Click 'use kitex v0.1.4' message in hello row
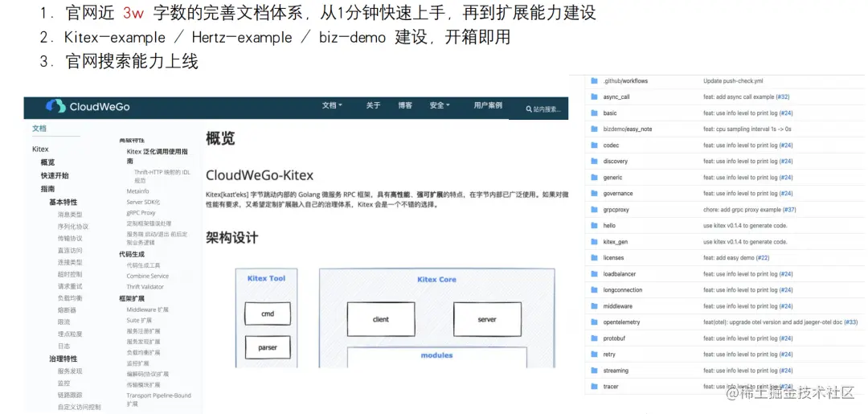This screenshot has width=868, height=414. (x=745, y=226)
